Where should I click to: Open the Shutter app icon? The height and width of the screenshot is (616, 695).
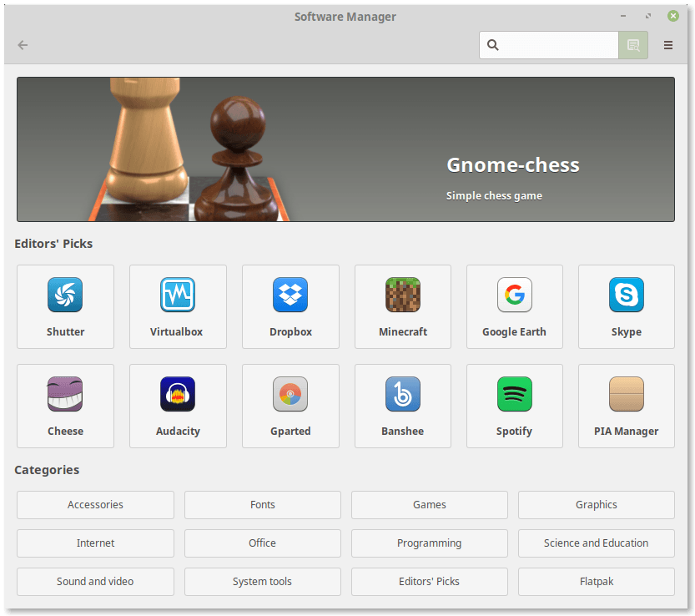pos(65,295)
